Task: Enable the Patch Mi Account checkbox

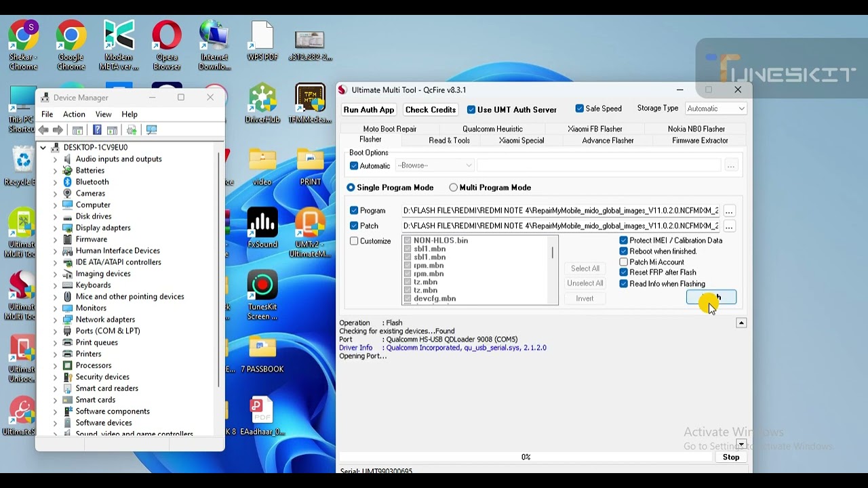Action: [x=624, y=262]
